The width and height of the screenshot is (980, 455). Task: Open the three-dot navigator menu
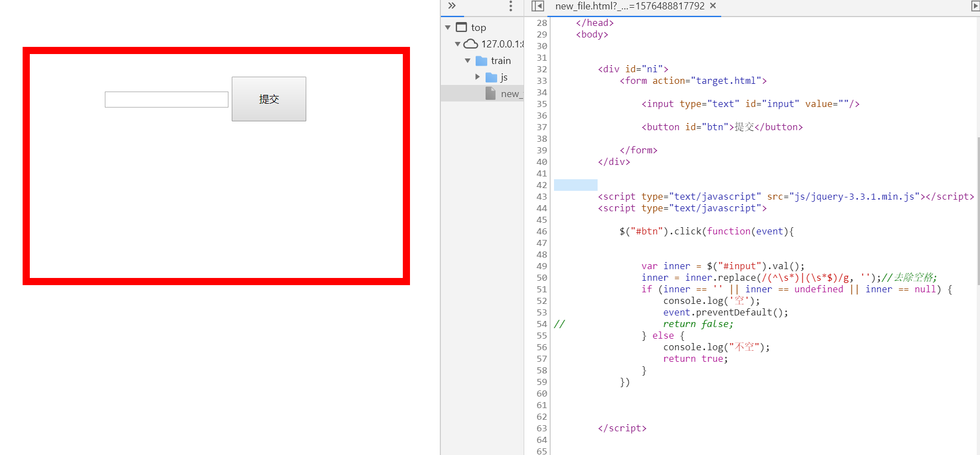point(510,6)
